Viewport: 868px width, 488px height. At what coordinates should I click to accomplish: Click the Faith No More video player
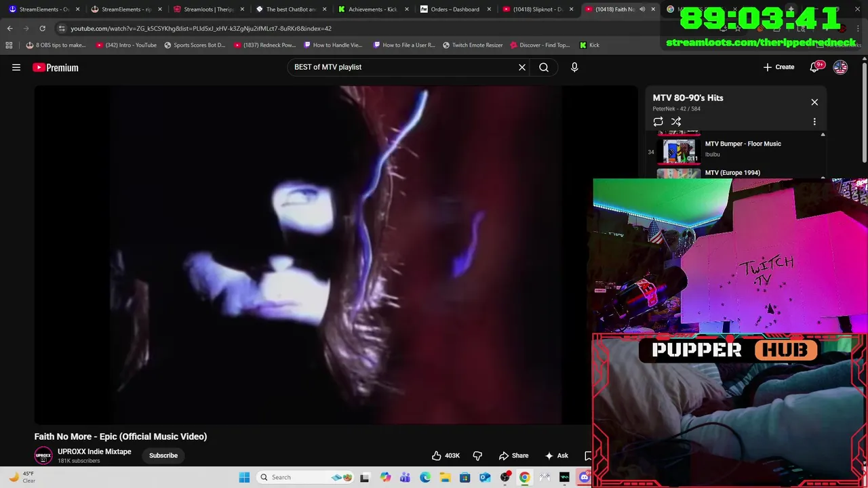336,255
